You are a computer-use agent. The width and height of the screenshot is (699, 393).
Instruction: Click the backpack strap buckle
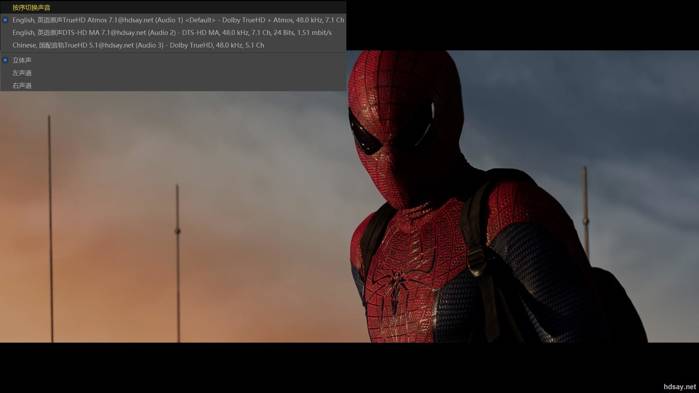pyautogui.click(x=477, y=262)
